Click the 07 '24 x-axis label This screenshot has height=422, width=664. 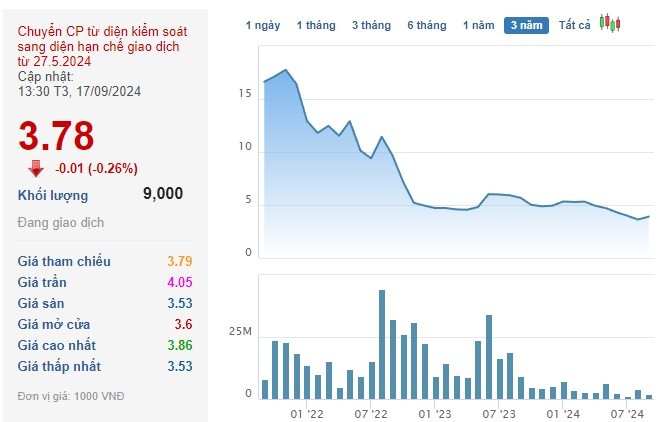(x=624, y=413)
